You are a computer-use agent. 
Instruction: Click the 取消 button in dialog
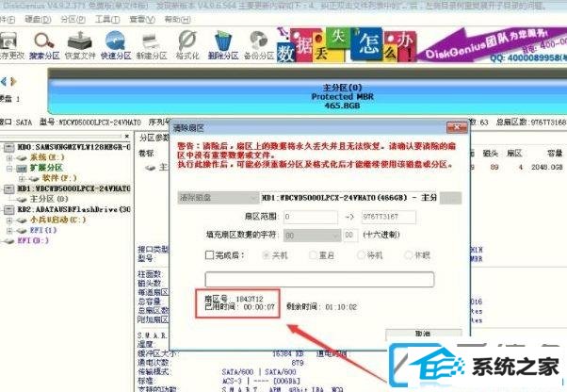click(424, 335)
